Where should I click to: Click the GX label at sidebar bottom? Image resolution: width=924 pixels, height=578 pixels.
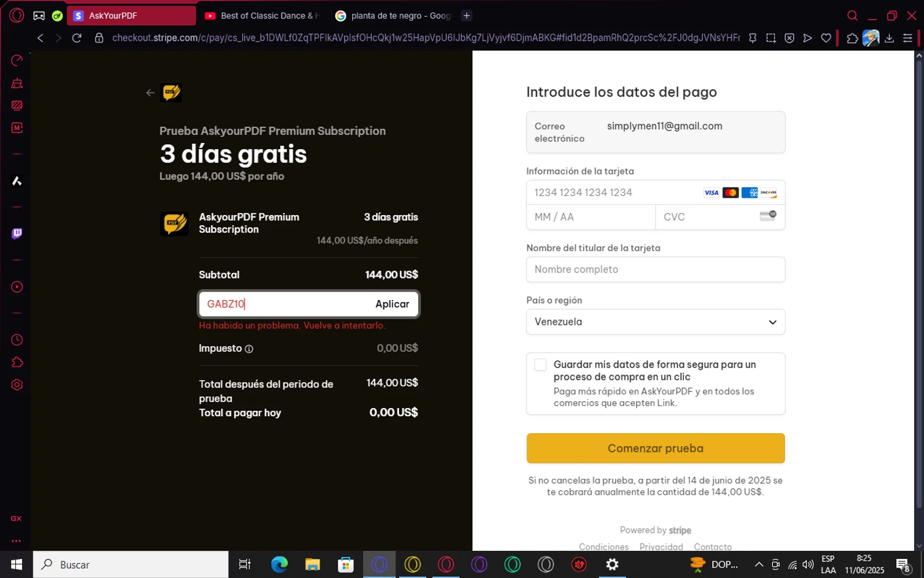click(x=16, y=519)
